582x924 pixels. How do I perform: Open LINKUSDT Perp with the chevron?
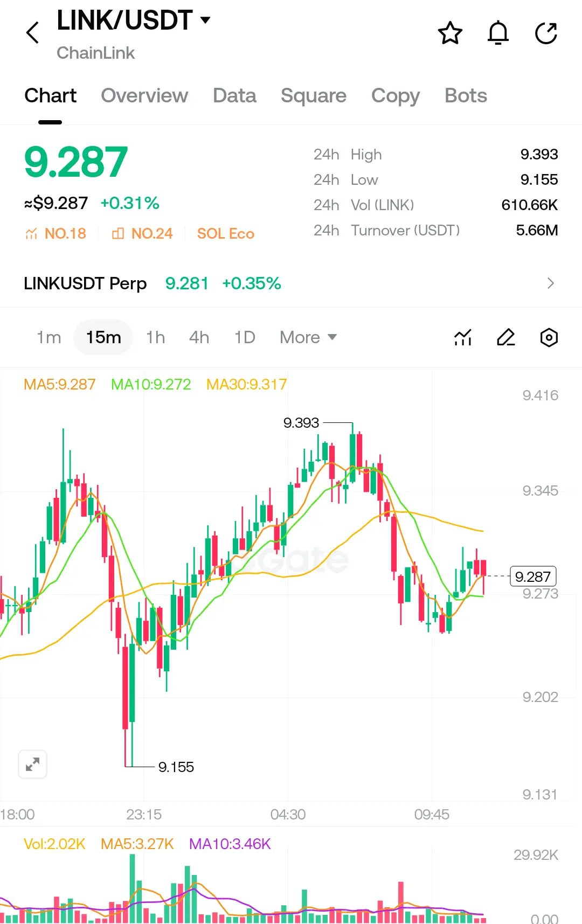pos(550,283)
